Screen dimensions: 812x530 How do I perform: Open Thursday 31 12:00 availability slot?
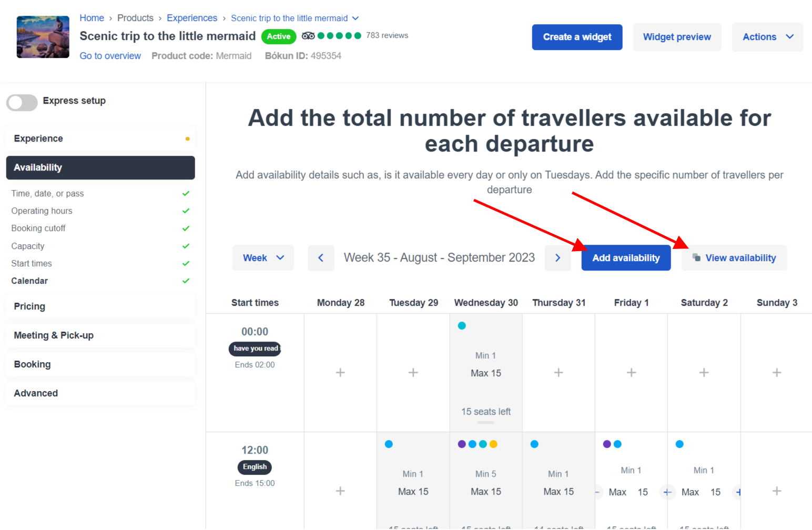tap(559, 482)
